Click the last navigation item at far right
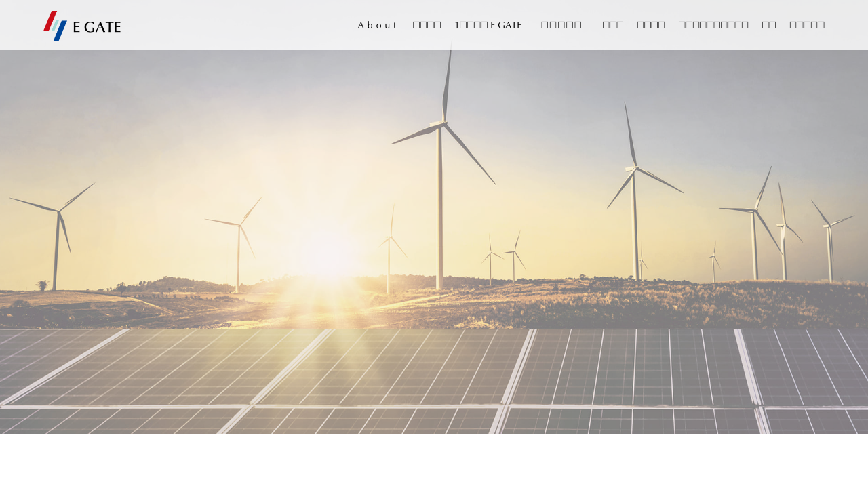The height and width of the screenshot is (488, 868). [x=806, y=25]
